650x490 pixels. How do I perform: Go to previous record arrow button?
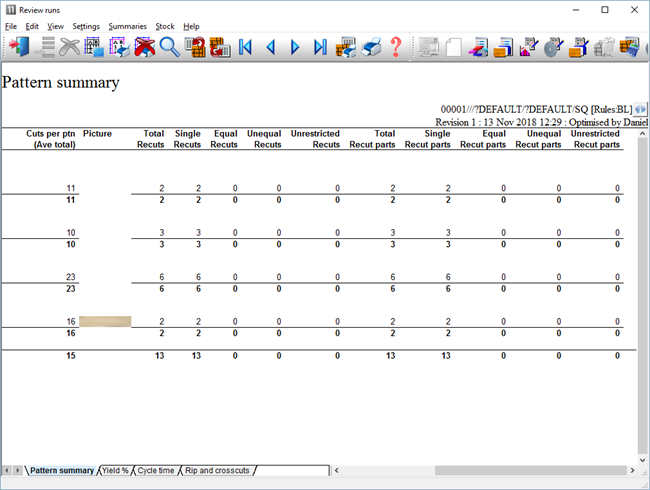click(270, 47)
